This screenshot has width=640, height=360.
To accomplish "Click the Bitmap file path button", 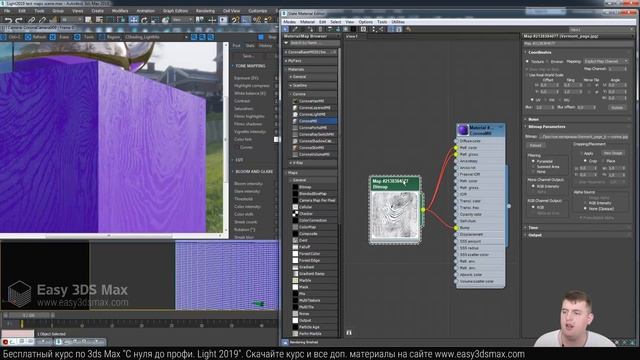I will point(584,137).
